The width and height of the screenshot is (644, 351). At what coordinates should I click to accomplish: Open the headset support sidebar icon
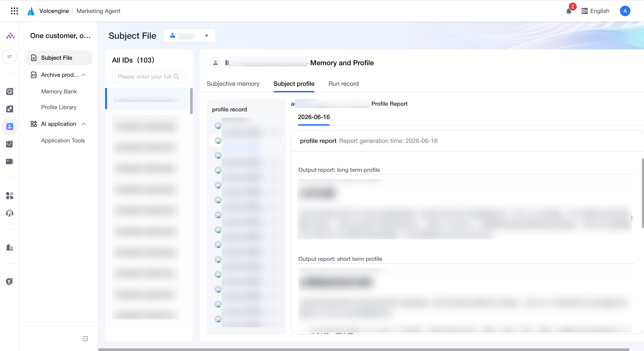pyautogui.click(x=9, y=213)
